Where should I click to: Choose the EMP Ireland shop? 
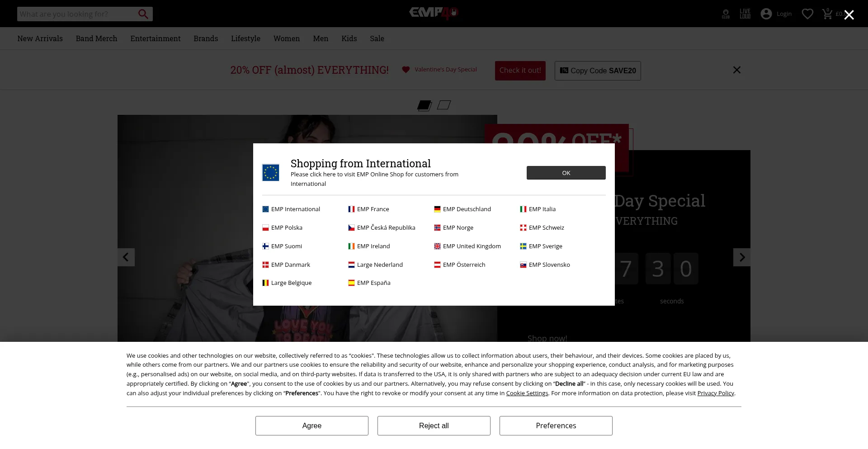click(x=369, y=246)
